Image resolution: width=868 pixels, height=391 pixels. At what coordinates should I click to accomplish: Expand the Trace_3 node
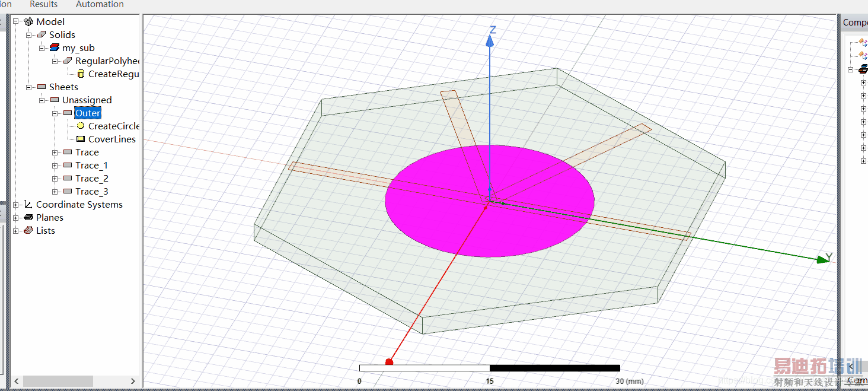pos(55,192)
